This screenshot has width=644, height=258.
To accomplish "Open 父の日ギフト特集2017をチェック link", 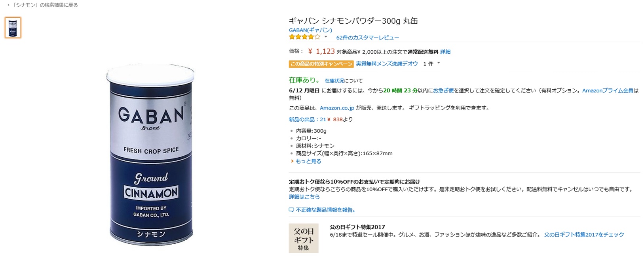I will click(584, 235).
